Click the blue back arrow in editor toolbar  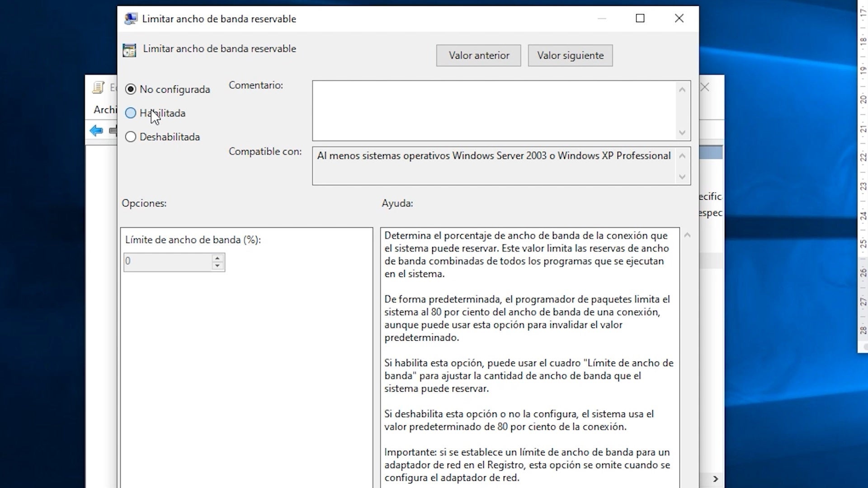[96, 131]
